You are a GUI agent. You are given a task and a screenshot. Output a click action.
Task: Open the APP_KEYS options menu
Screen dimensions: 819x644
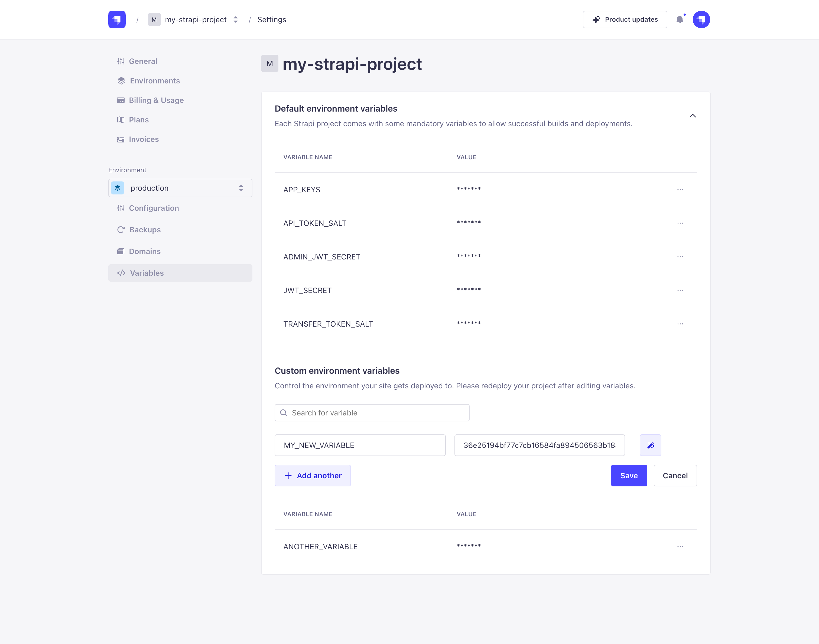pyautogui.click(x=680, y=190)
